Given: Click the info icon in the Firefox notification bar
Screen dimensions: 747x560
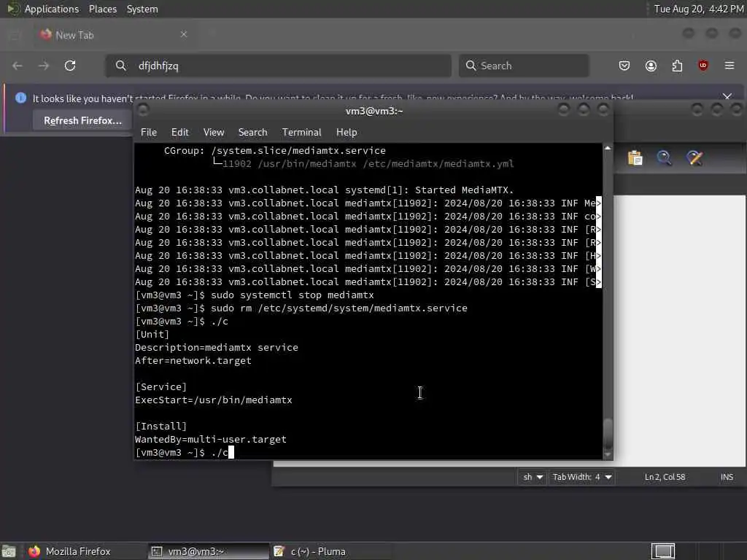Looking at the screenshot, I should pyautogui.click(x=20, y=98).
